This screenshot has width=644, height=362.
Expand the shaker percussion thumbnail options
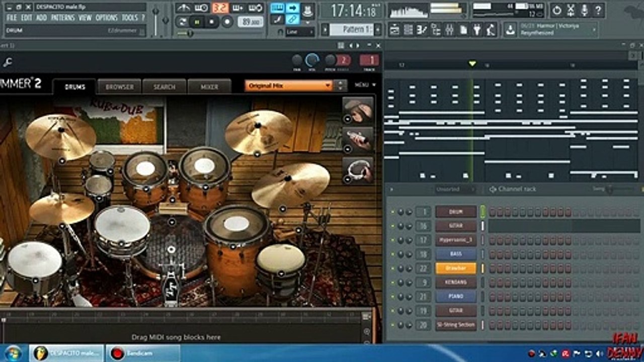[348, 149]
